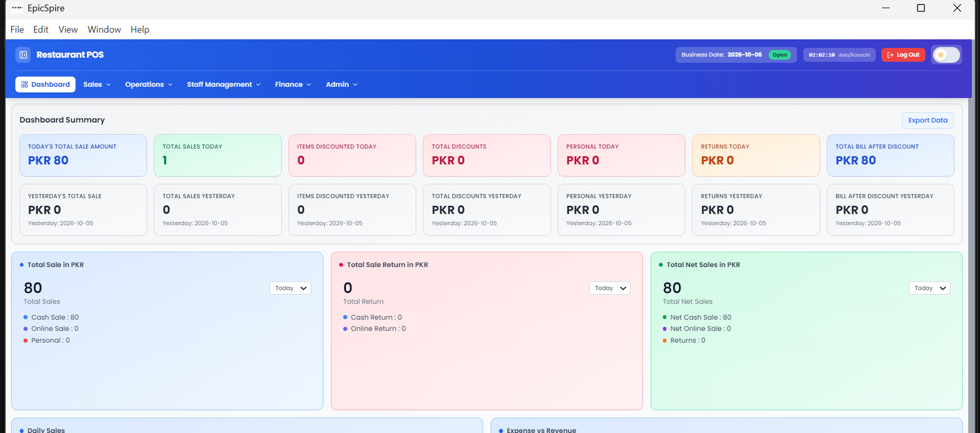Expand the Staff Management dropdown menu

coord(224,85)
